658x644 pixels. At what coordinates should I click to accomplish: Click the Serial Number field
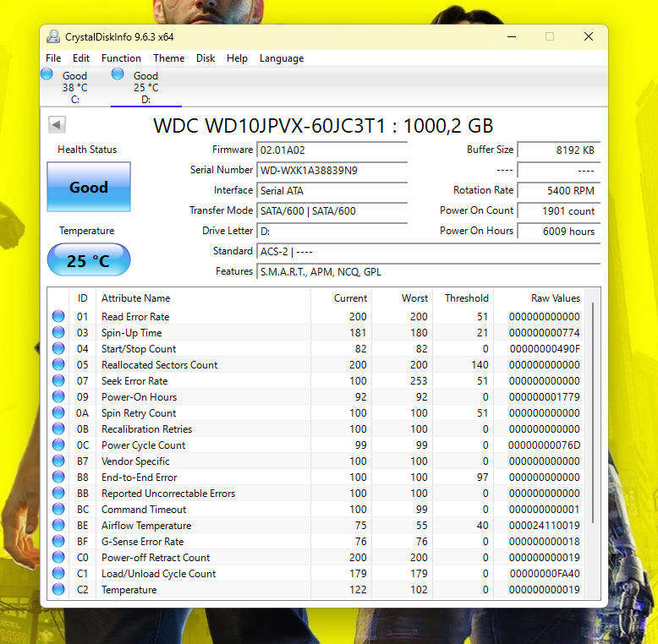pos(332,171)
